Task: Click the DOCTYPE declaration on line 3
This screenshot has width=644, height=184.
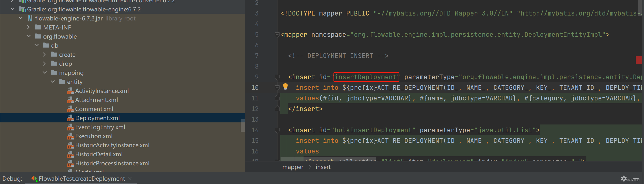Action: pos(461,13)
